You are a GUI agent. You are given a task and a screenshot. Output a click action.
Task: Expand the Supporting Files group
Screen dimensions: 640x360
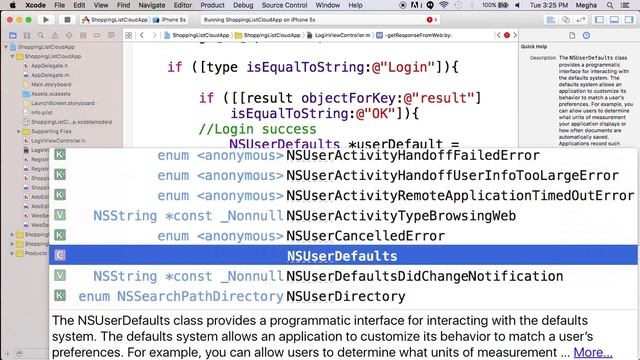19,131
